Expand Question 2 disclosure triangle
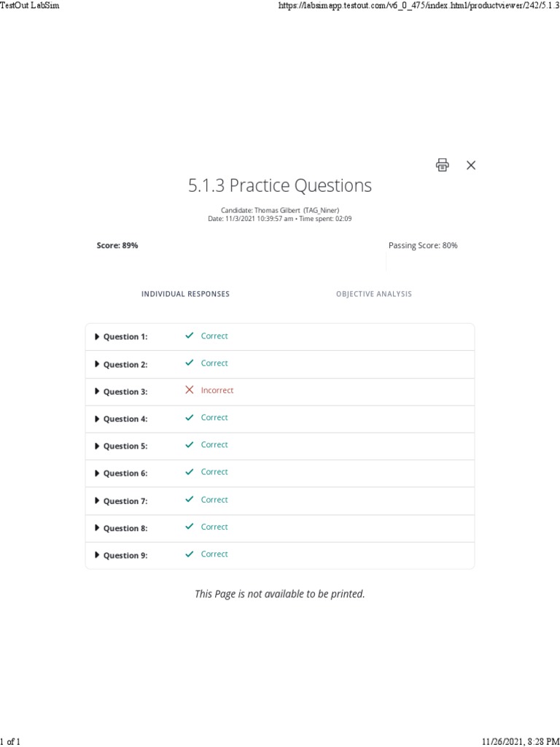This screenshot has height=747, width=560. (x=97, y=364)
